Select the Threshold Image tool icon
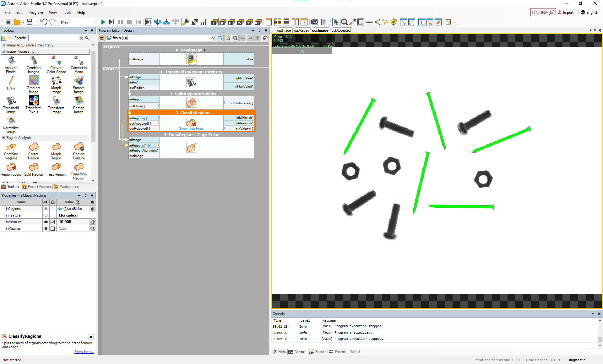This screenshot has height=364, width=603. tap(11, 101)
